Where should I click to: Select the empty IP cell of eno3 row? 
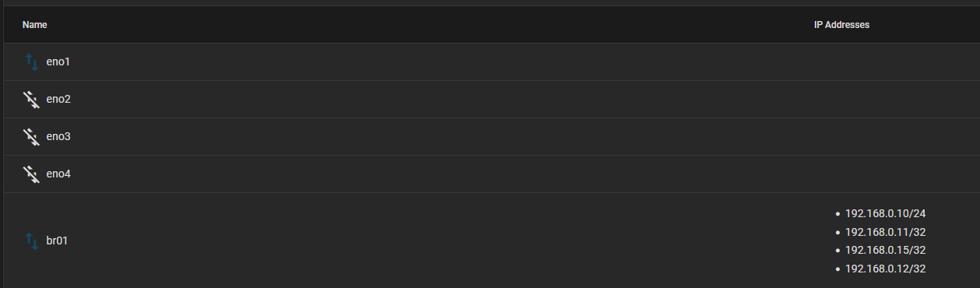(894, 136)
